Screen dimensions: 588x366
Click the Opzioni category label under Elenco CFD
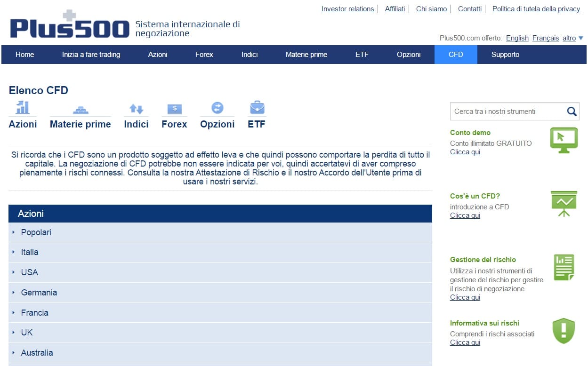(x=217, y=124)
